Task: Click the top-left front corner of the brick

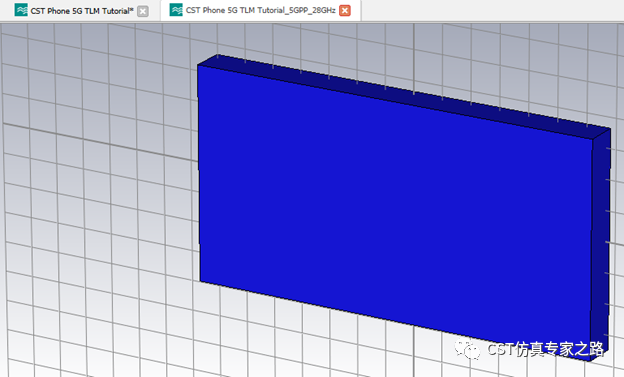Action: coord(198,65)
